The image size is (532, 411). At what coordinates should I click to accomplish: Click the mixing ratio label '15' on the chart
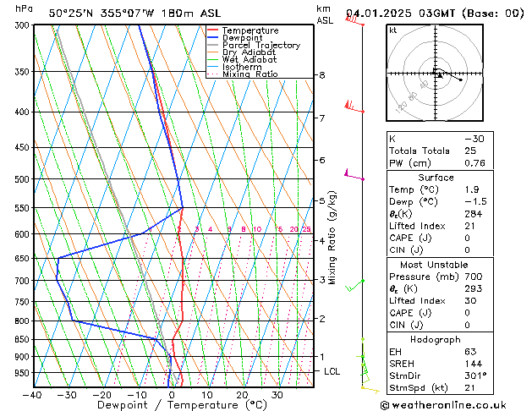(x=278, y=229)
